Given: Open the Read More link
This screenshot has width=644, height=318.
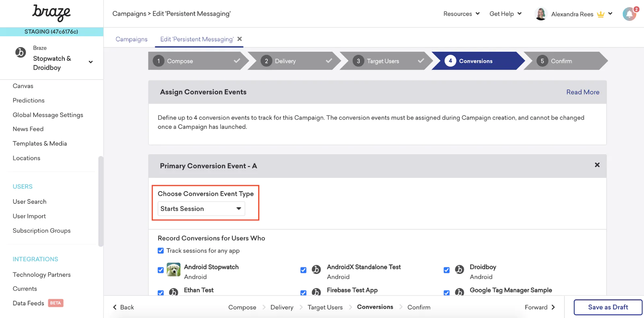Looking at the screenshot, I should pos(582,92).
